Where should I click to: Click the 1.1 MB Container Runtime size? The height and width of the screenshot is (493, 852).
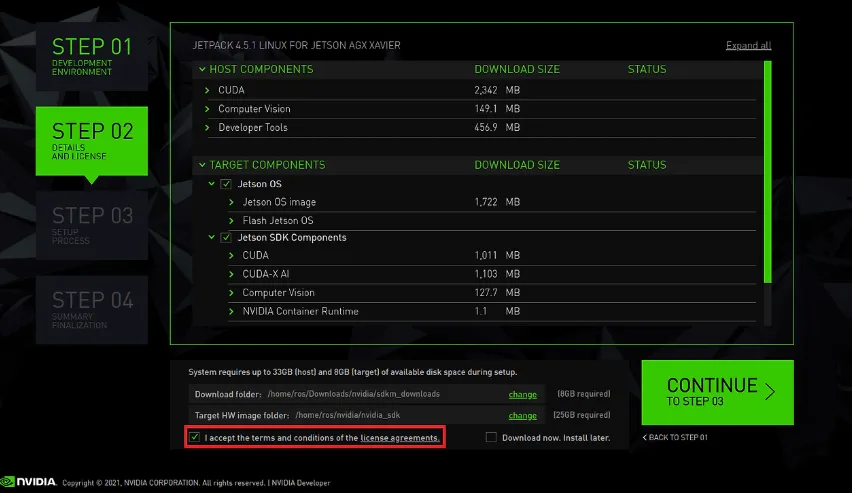pos(497,311)
